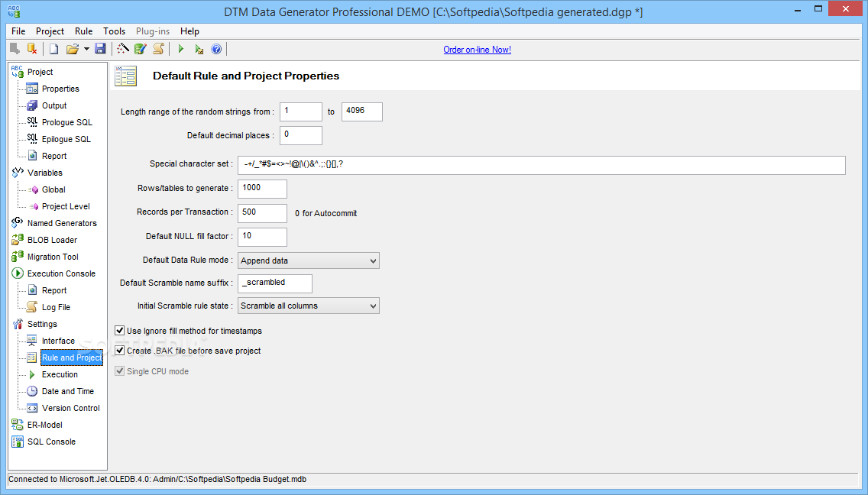The height and width of the screenshot is (495, 868).
Task: Open the BLOB Loader
Action: 52,240
